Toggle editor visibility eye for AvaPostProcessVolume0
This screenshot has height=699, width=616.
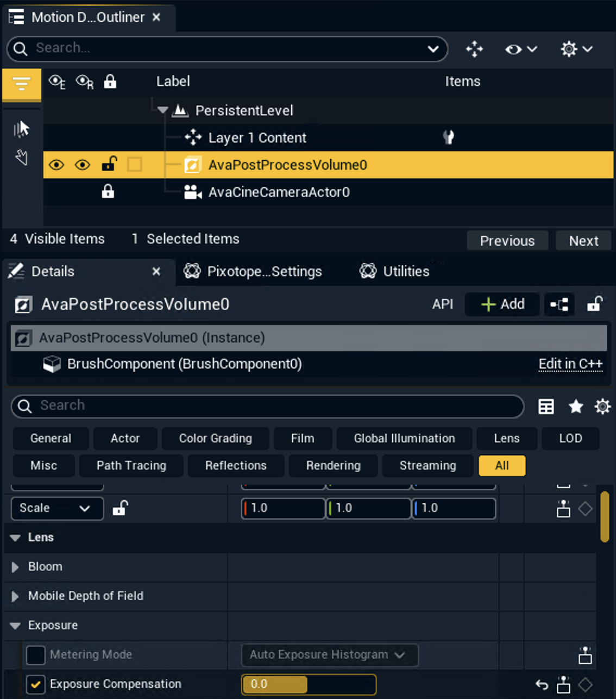click(x=56, y=165)
